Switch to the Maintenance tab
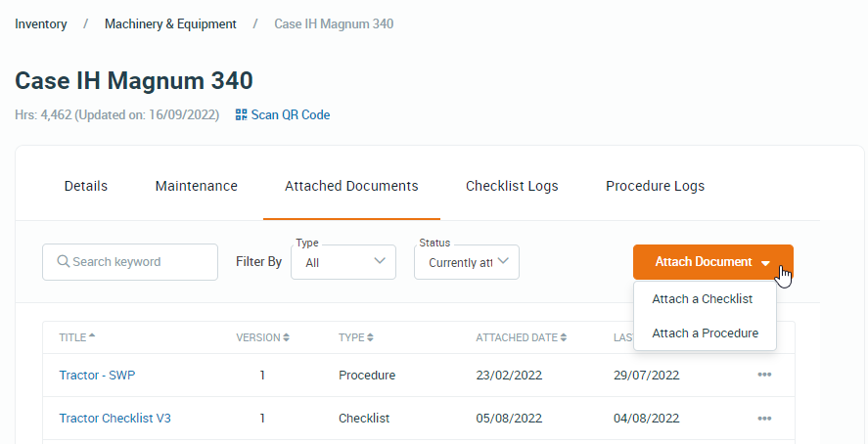The image size is (868, 444). 196,186
